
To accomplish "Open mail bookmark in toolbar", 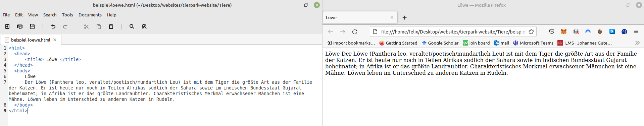I will coord(501,43).
